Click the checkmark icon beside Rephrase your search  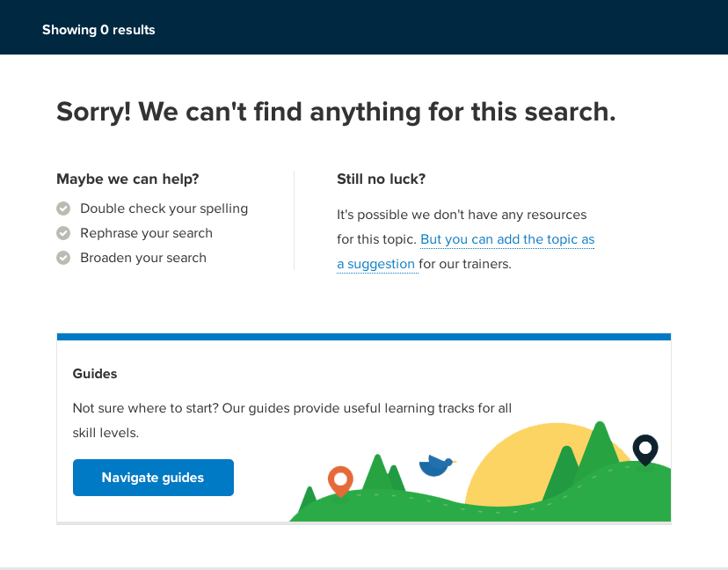click(x=63, y=233)
